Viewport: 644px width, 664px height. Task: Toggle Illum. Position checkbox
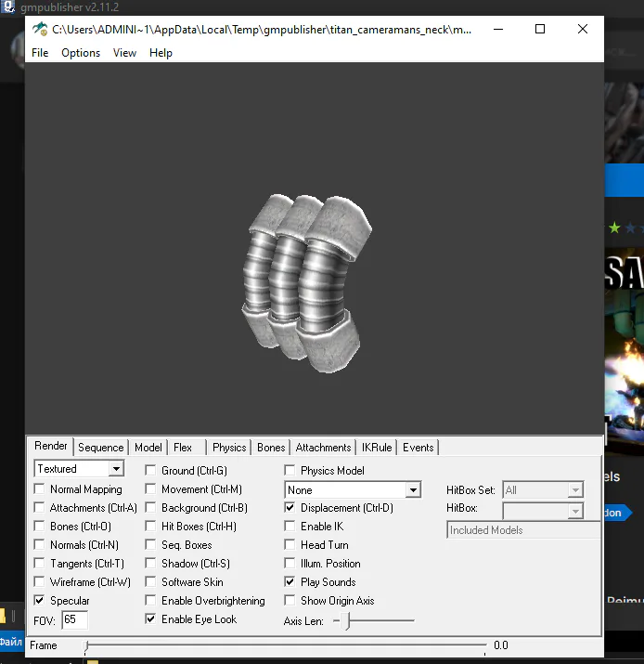tap(290, 564)
